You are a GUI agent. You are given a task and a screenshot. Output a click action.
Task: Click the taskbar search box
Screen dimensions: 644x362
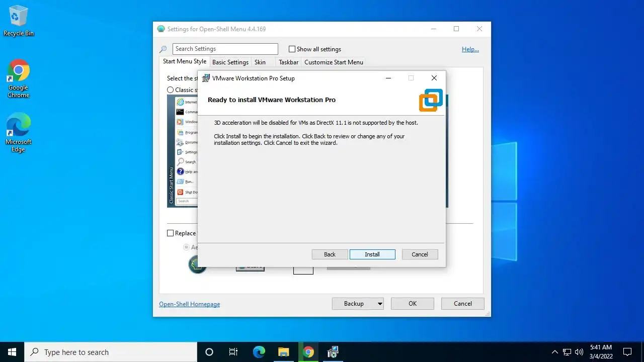(111, 352)
